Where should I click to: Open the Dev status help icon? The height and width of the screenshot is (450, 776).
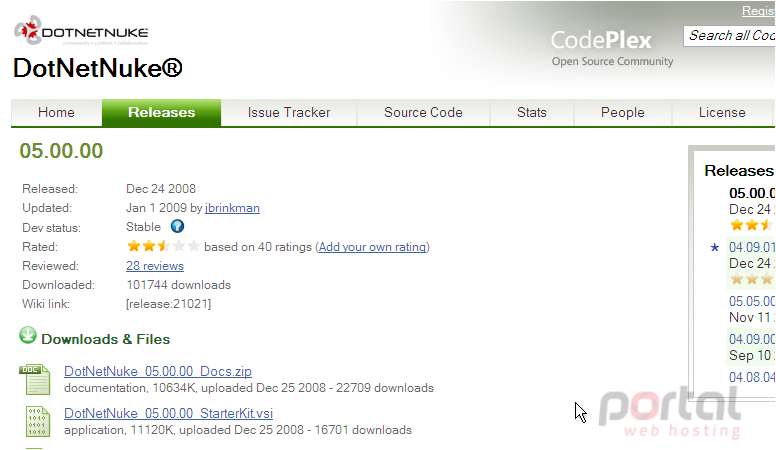(177, 227)
